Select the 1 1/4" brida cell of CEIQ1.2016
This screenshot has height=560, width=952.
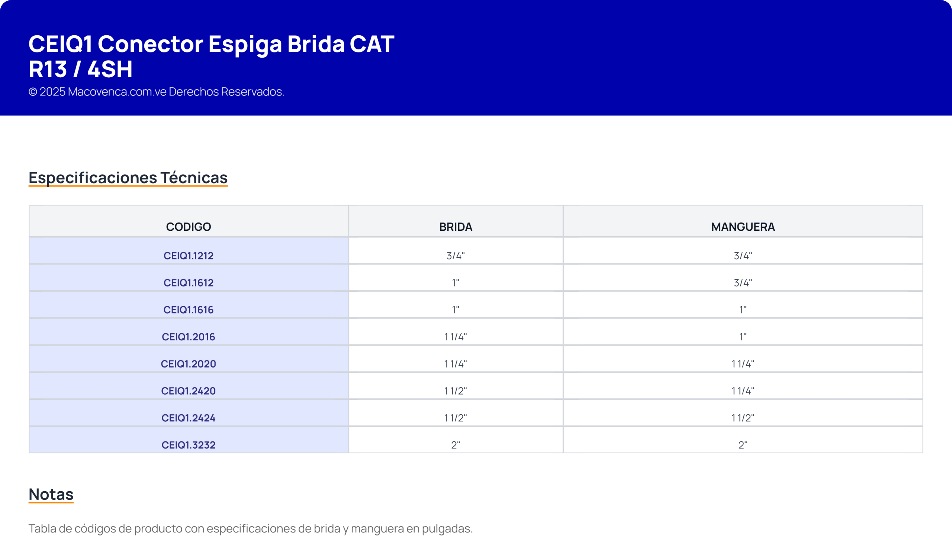click(456, 337)
